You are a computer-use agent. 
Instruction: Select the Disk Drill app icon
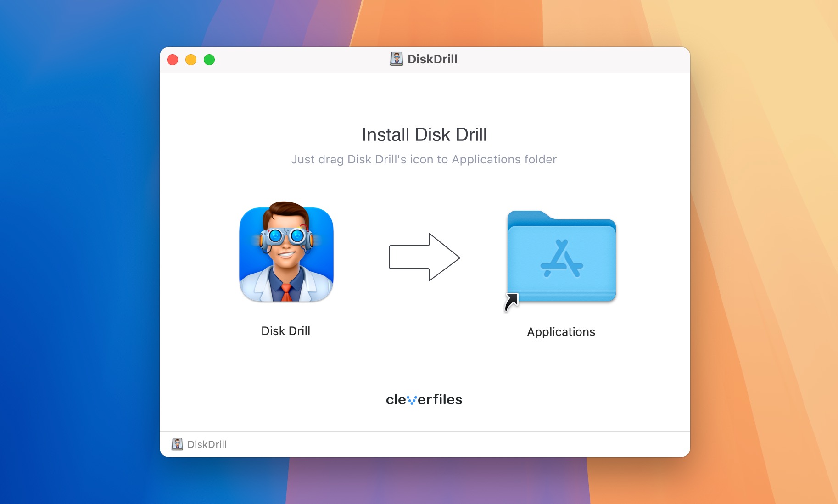(286, 252)
